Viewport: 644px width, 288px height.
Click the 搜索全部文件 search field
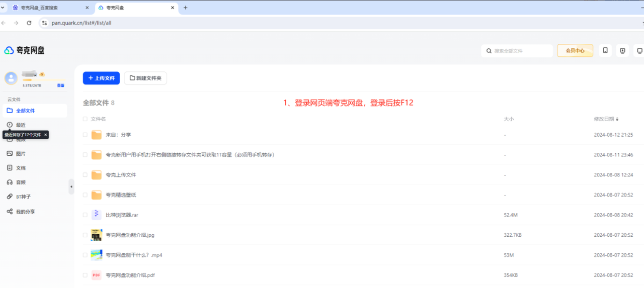[517, 51]
